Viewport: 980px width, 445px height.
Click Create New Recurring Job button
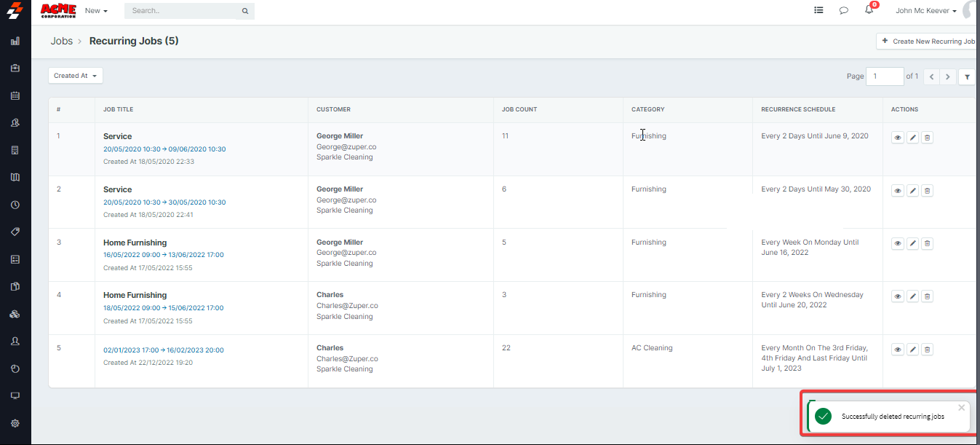tap(928, 42)
